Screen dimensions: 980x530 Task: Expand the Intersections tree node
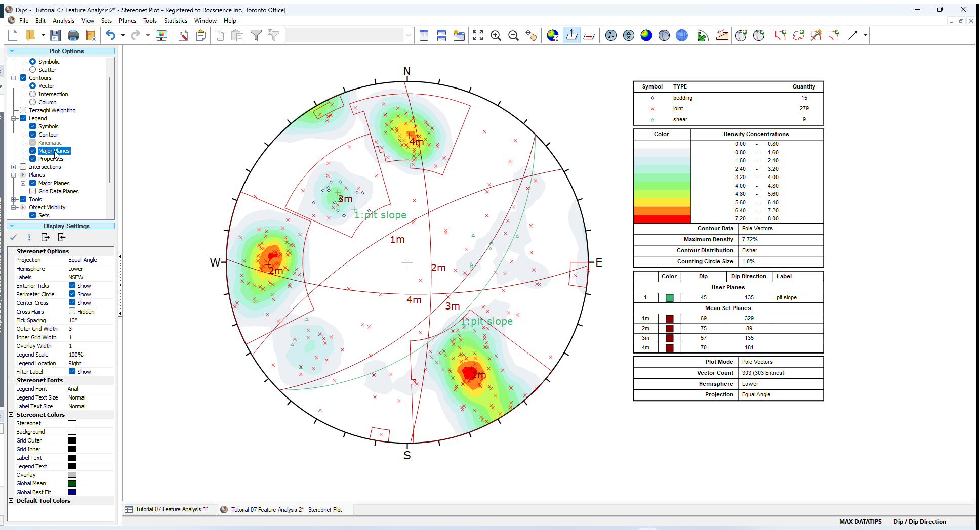pyautogui.click(x=14, y=167)
